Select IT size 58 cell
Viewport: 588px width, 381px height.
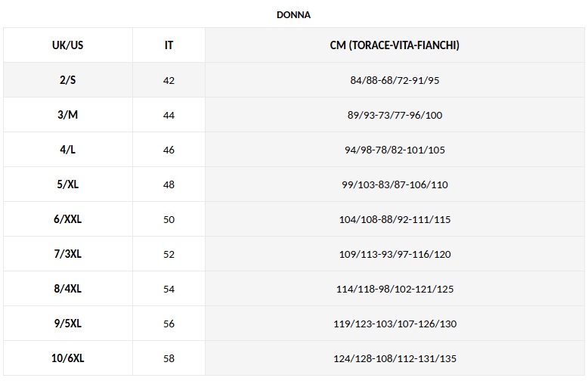pyautogui.click(x=169, y=358)
